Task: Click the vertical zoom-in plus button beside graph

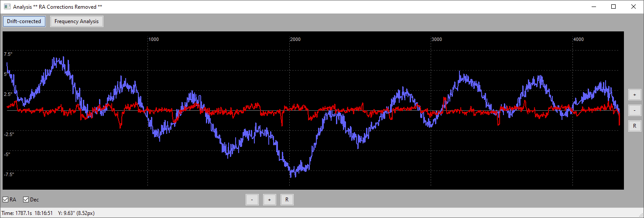Action: point(634,95)
